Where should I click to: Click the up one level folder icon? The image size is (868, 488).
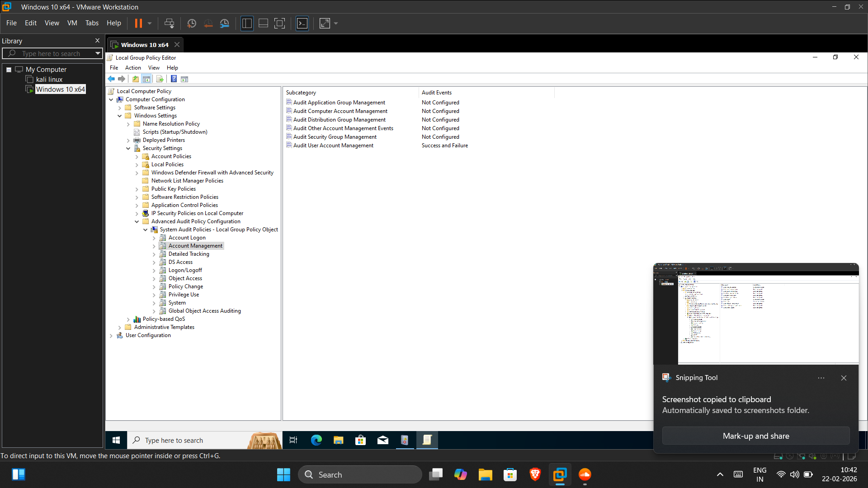pyautogui.click(x=136, y=79)
